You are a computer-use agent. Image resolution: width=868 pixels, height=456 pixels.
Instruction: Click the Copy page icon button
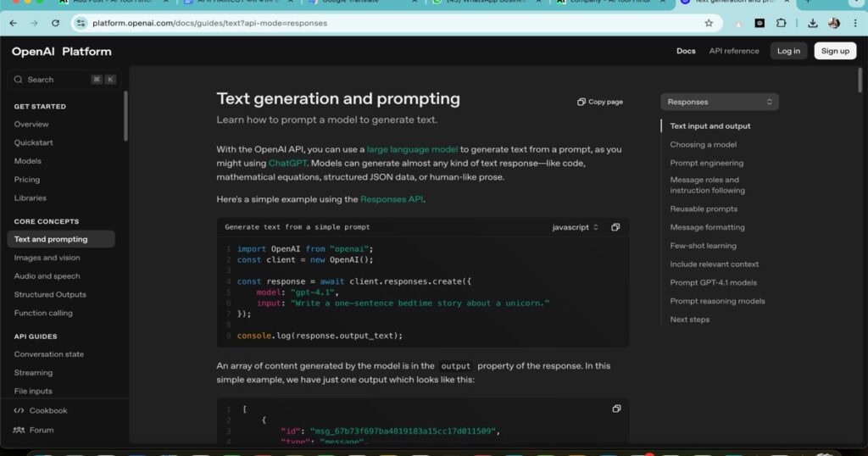coord(600,102)
